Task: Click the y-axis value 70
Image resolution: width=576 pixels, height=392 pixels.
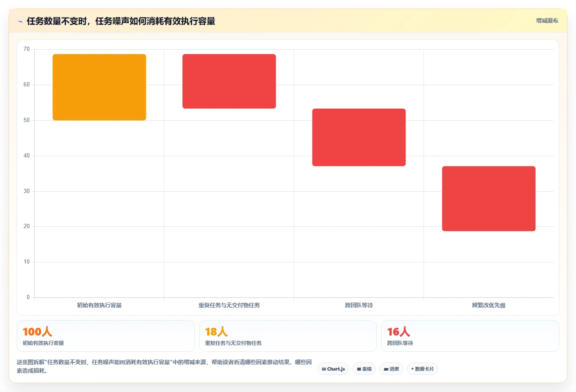Action: coord(27,49)
